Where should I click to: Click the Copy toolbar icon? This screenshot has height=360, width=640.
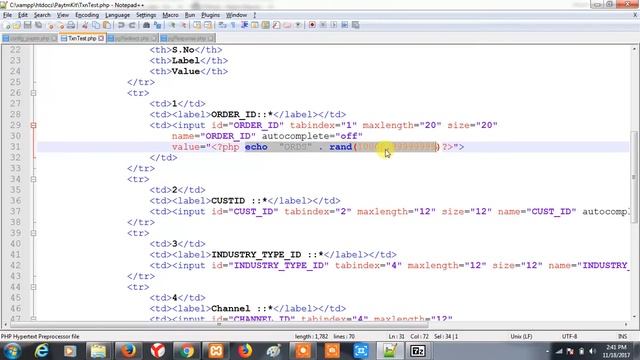(x=96, y=25)
